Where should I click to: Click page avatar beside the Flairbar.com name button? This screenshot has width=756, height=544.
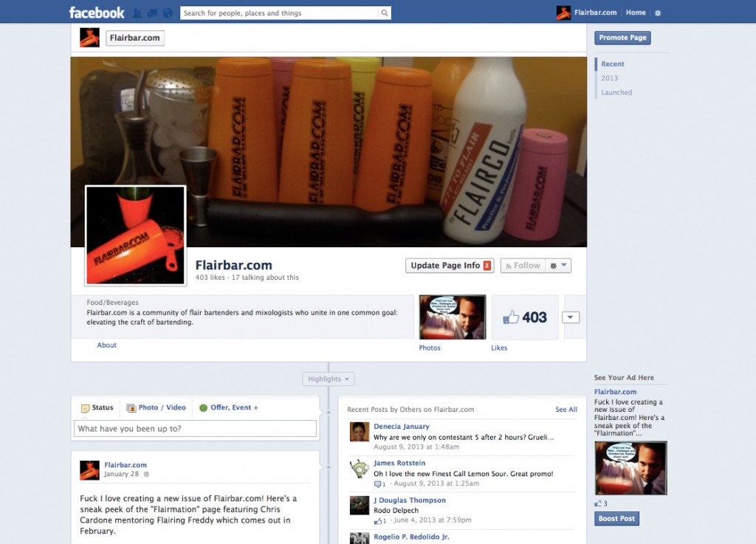(x=89, y=38)
